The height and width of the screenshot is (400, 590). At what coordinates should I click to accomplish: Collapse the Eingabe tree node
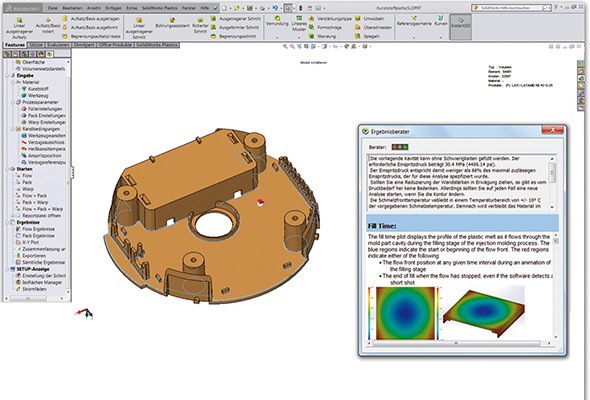pos(8,76)
